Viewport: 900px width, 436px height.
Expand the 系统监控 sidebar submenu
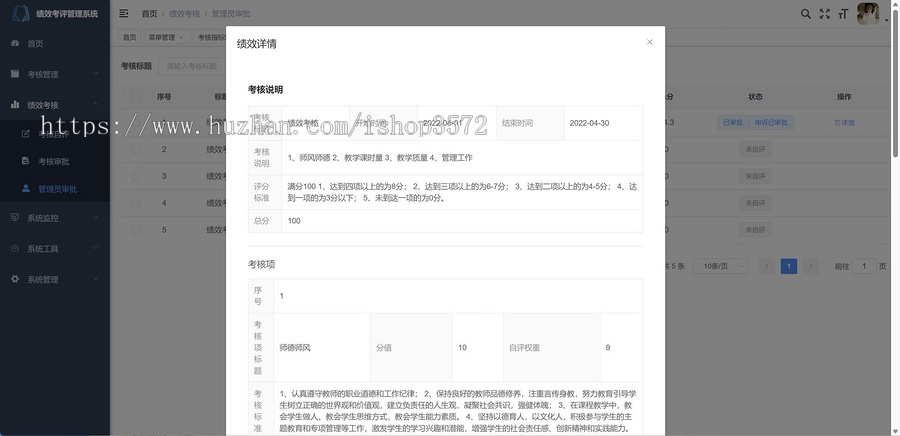95,217
